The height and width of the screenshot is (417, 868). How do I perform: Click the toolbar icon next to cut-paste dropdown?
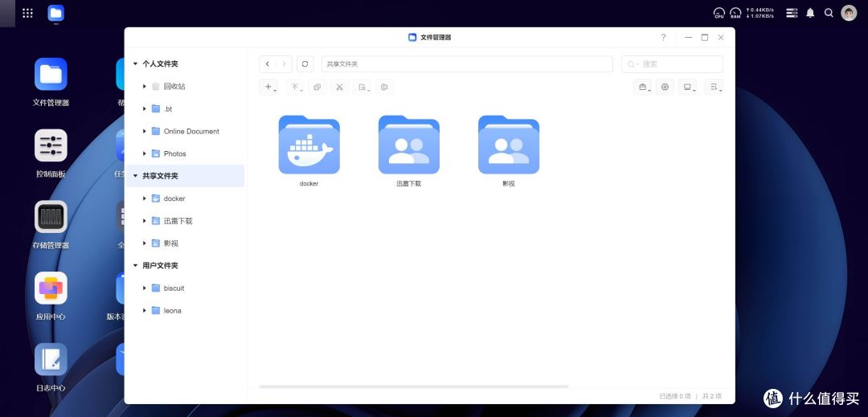click(385, 87)
